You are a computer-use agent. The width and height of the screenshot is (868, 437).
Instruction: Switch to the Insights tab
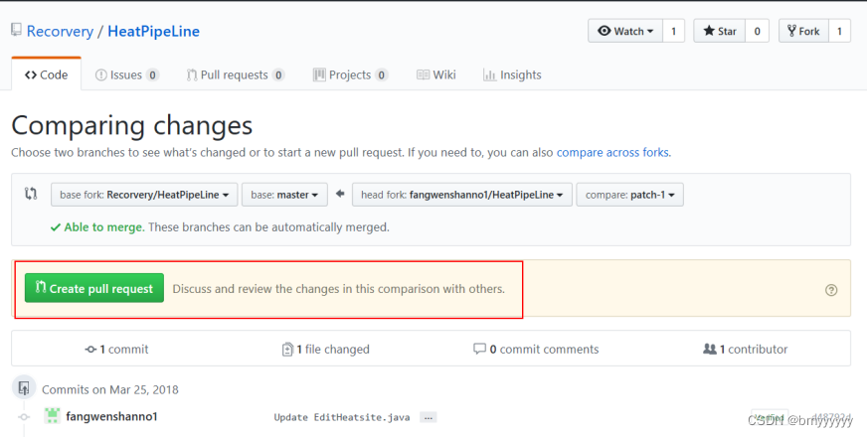[x=512, y=74]
